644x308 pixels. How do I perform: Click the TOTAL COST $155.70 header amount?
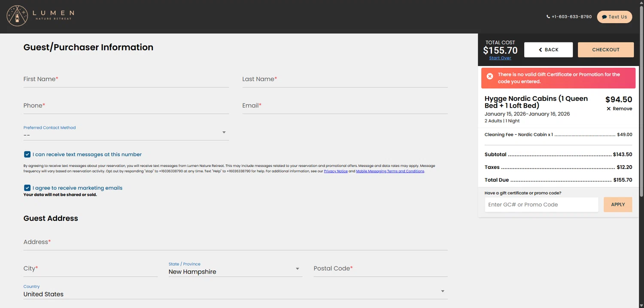click(x=500, y=51)
